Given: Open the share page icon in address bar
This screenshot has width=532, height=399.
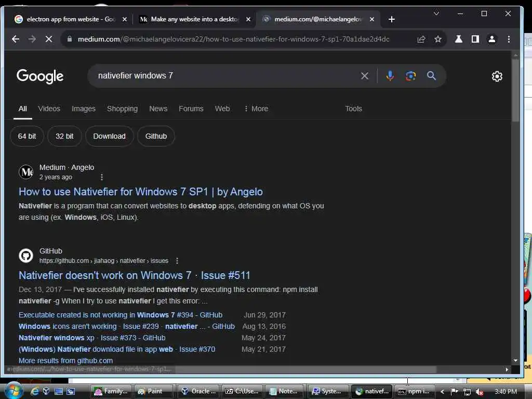Looking at the screenshot, I should pos(421,39).
